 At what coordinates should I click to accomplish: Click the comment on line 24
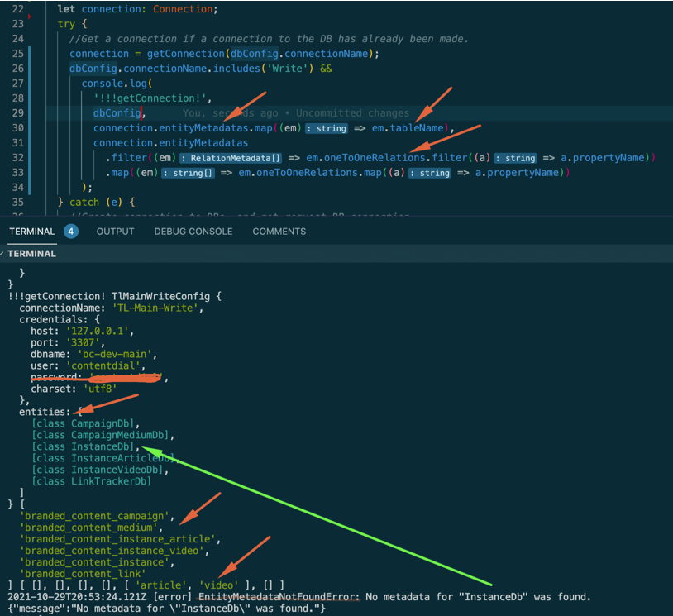tap(269, 39)
